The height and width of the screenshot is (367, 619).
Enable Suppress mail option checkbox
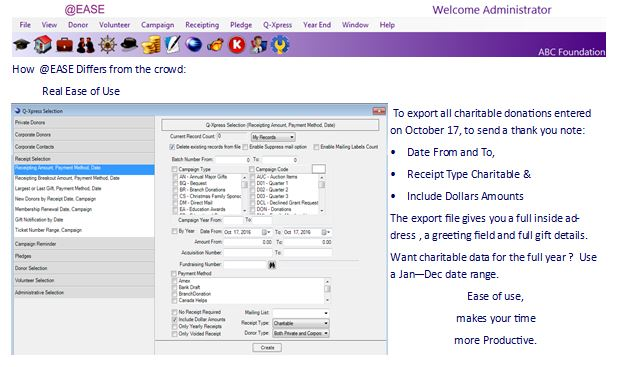(x=245, y=147)
